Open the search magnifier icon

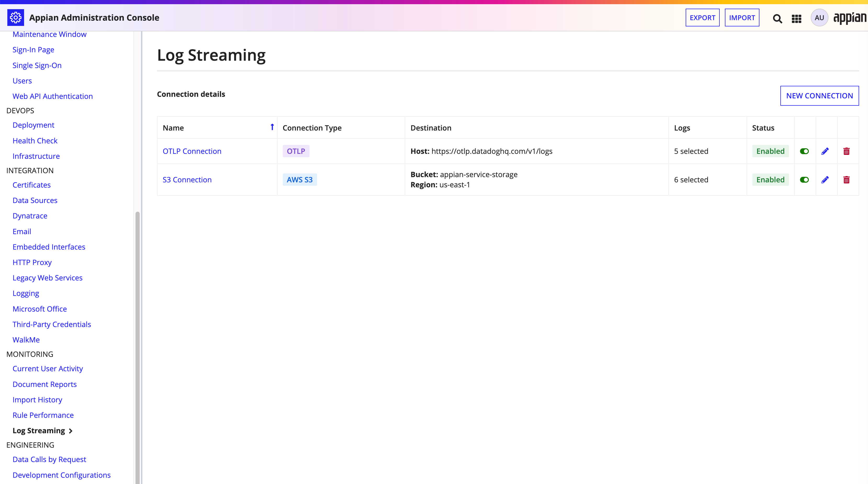pyautogui.click(x=777, y=18)
